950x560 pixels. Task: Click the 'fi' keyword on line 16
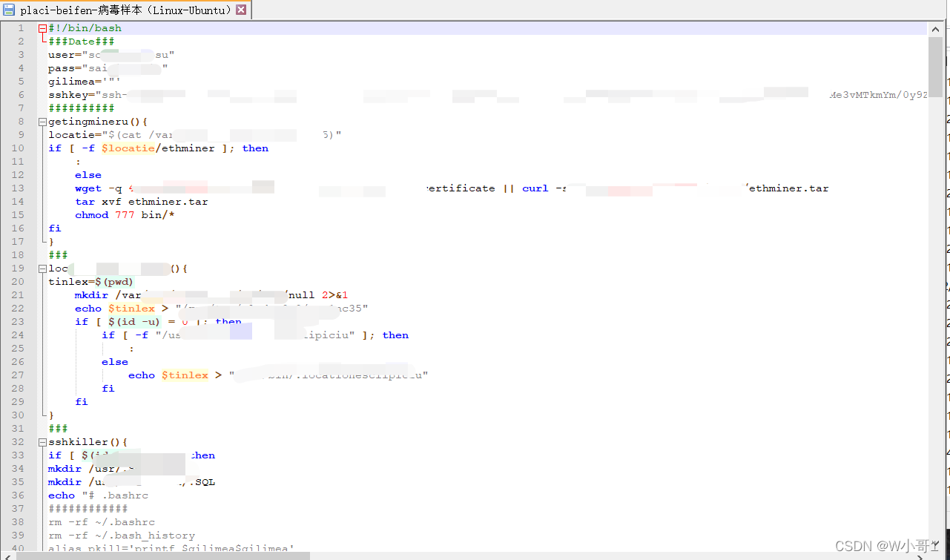pos(55,228)
